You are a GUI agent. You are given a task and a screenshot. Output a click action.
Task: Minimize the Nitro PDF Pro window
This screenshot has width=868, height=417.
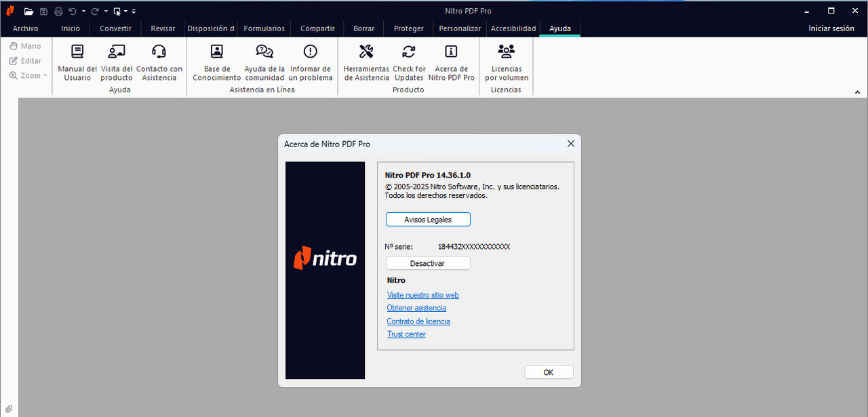807,11
